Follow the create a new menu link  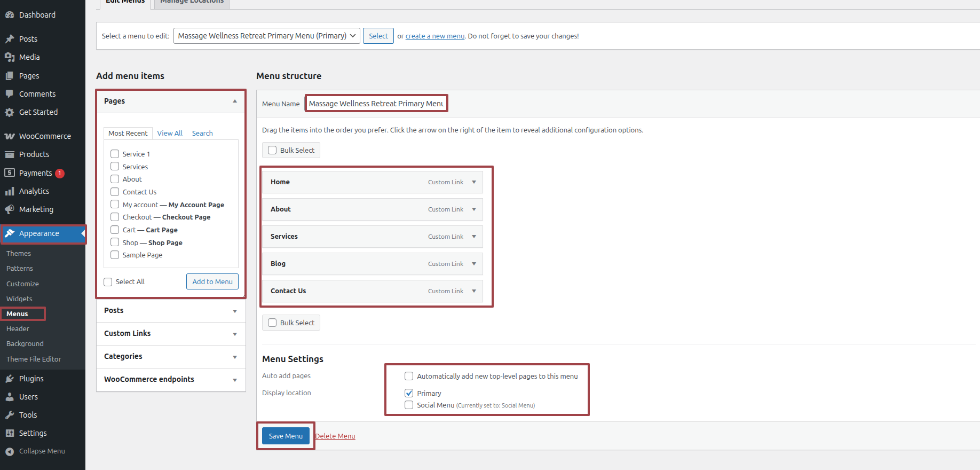tap(435, 36)
